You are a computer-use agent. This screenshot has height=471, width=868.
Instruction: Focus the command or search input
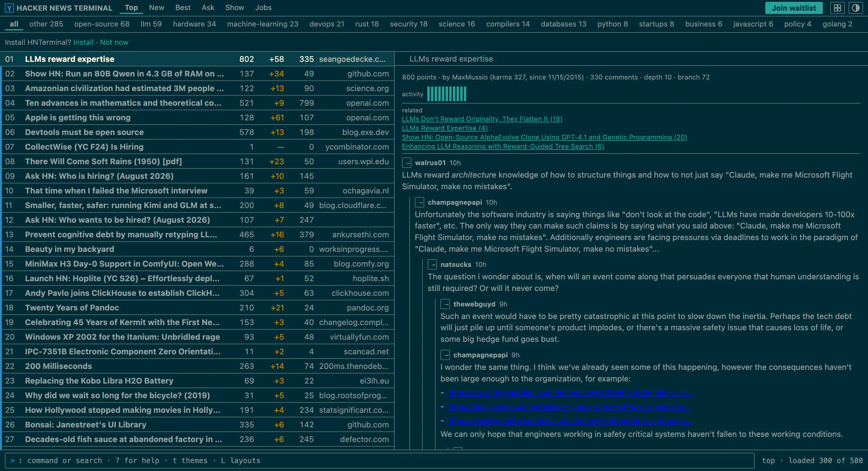[x=379, y=461]
